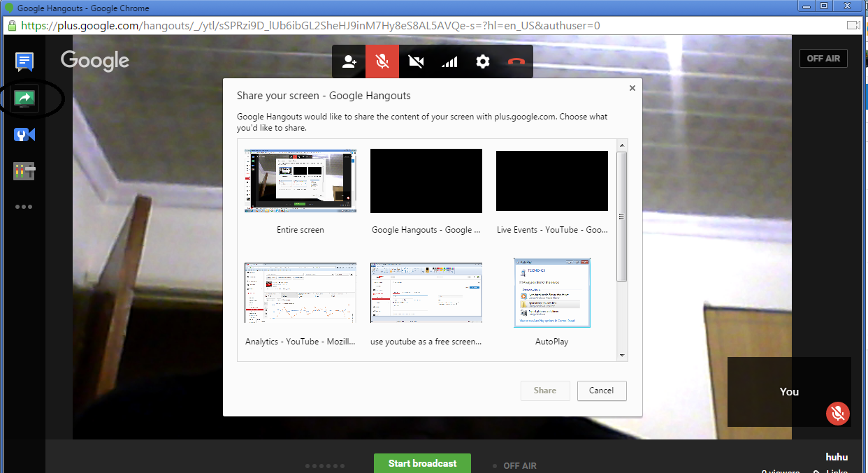Click the camera icon in address bar

click(853, 25)
